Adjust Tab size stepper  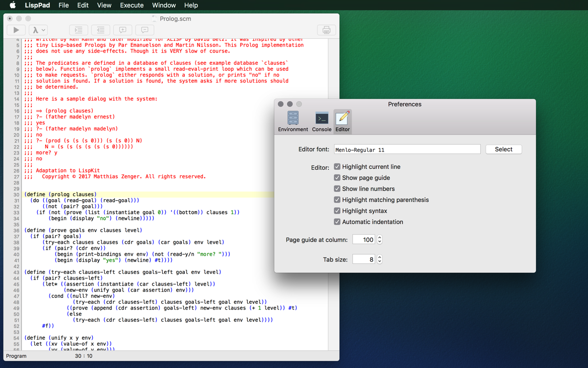pyautogui.click(x=379, y=259)
